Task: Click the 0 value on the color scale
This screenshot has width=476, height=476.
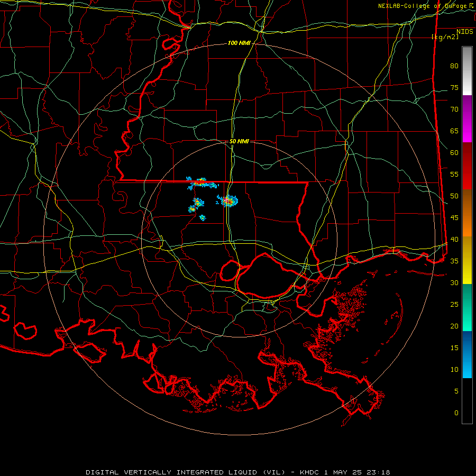Action: point(456,413)
